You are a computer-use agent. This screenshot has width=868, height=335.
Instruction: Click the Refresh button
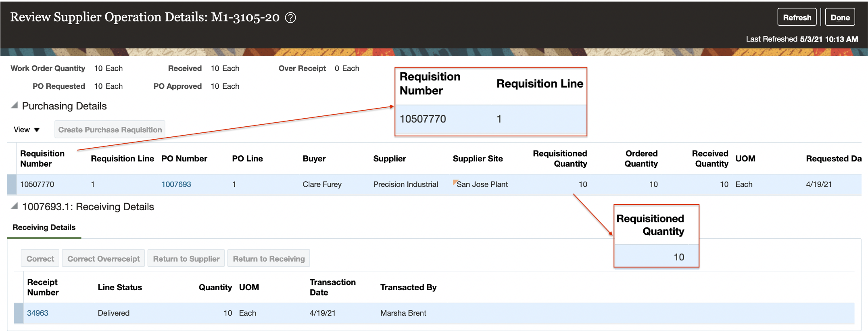pos(797,17)
